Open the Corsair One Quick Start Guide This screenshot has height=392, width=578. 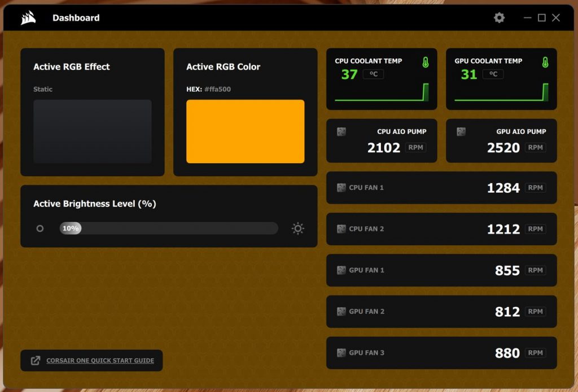[100, 360]
